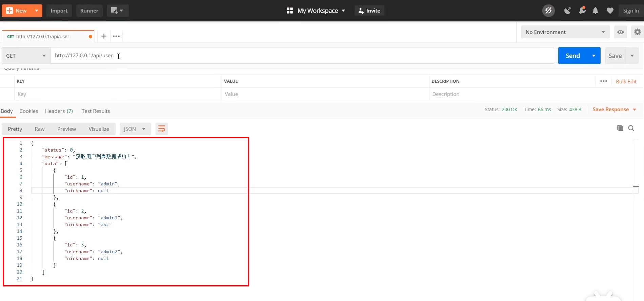Open the My Workspace dropdown
The image size is (644, 301).
coord(316,11)
